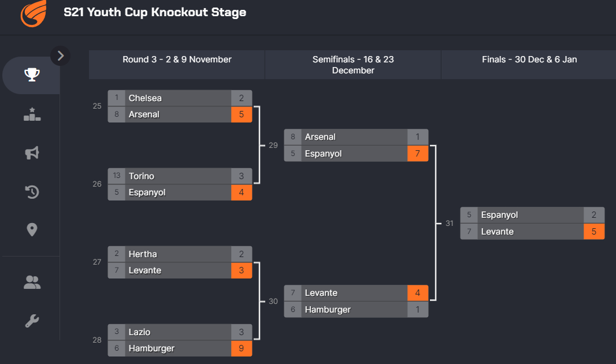This screenshot has width=616, height=364.
Task: Open the settings wrench icon
Action: pyautogui.click(x=32, y=321)
